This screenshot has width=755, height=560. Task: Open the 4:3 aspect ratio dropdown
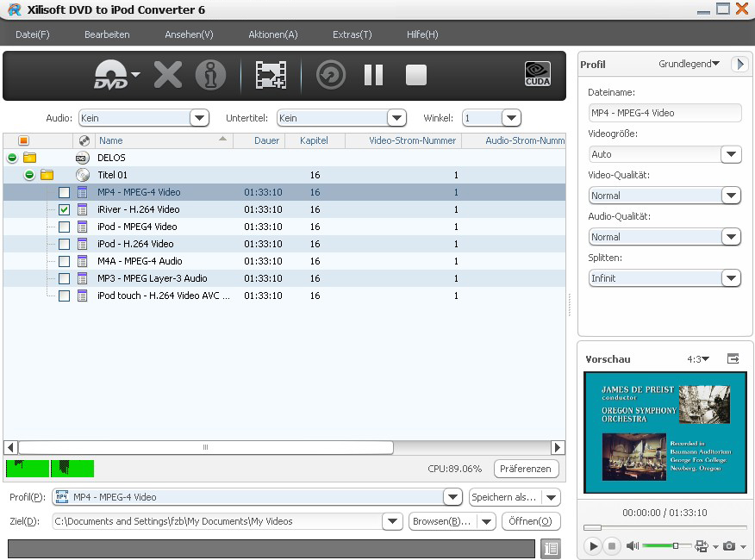tap(698, 359)
